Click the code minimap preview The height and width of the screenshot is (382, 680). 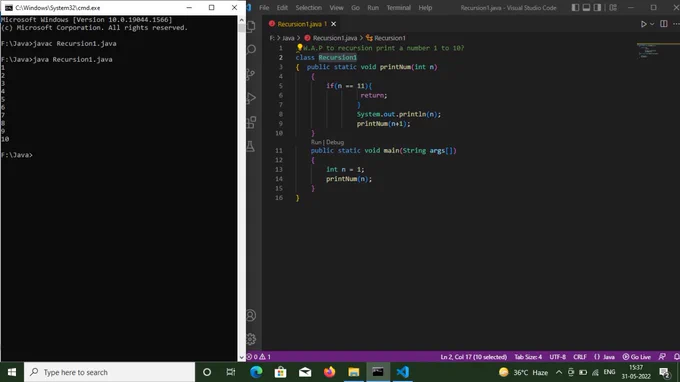click(x=649, y=51)
